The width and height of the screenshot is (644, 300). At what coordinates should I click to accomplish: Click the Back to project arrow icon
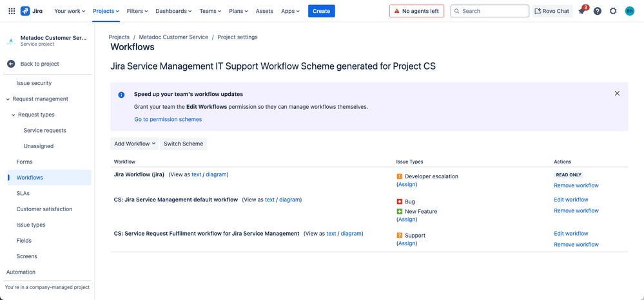11,64
